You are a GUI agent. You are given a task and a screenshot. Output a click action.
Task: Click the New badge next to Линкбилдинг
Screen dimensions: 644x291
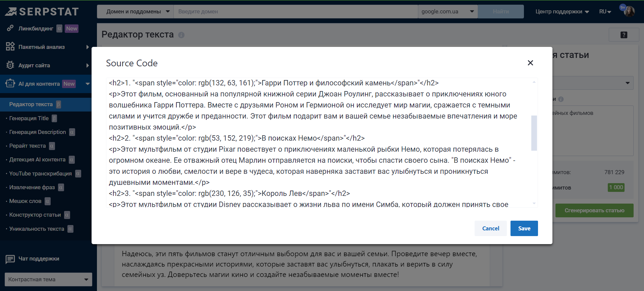[72, 28]
